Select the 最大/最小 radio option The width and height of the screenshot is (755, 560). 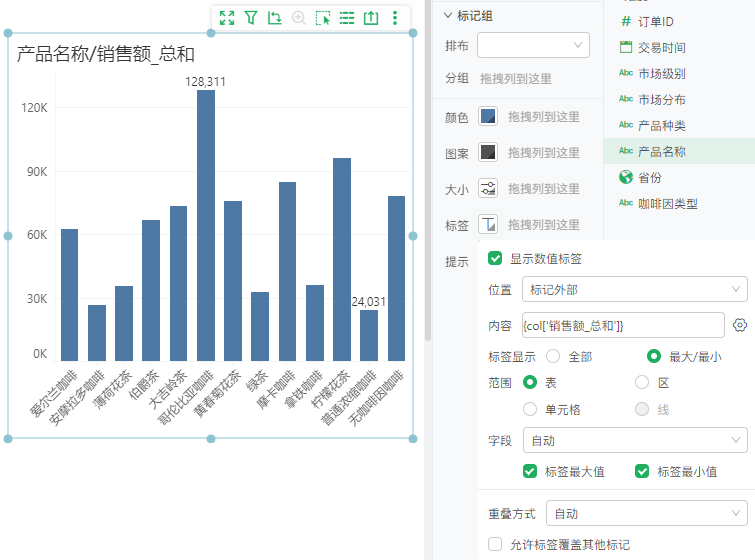pos(653,356)
